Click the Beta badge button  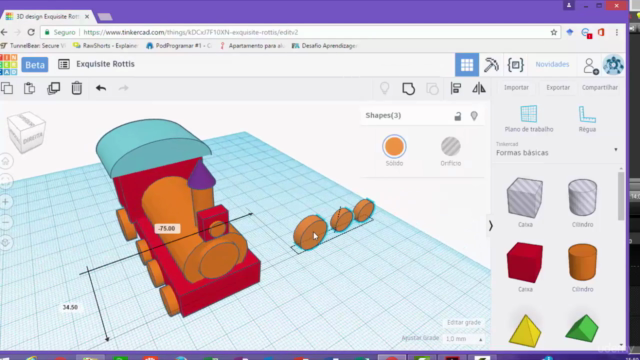pos(35,64)
